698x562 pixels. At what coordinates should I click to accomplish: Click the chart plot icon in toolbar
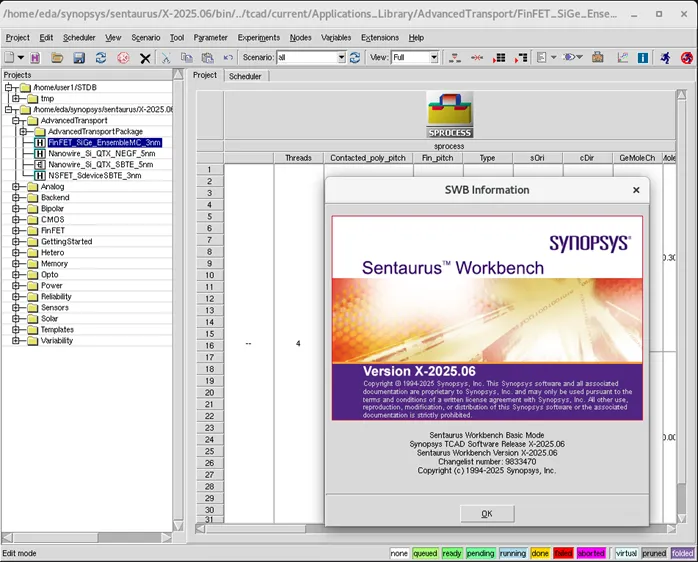[622, 57]
